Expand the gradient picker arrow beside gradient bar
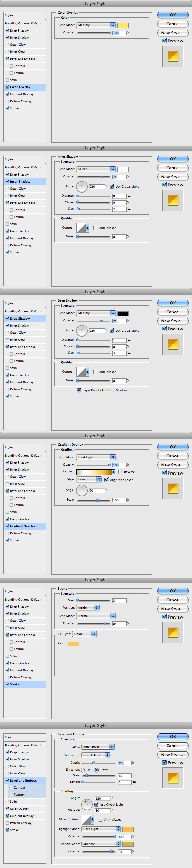The height and width of the screenshot is (868, 192). [114, 472]
